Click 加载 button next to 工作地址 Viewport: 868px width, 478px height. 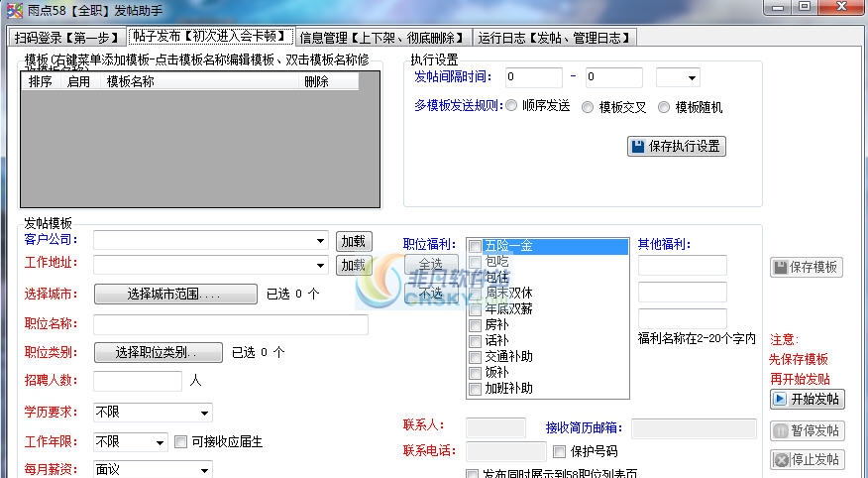click(x=354, y=266)
